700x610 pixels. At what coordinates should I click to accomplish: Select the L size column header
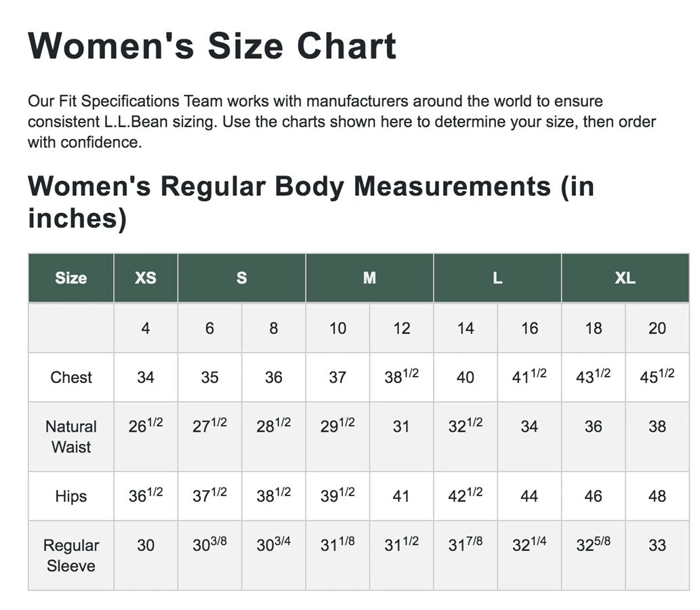click(x=497, y=278)
